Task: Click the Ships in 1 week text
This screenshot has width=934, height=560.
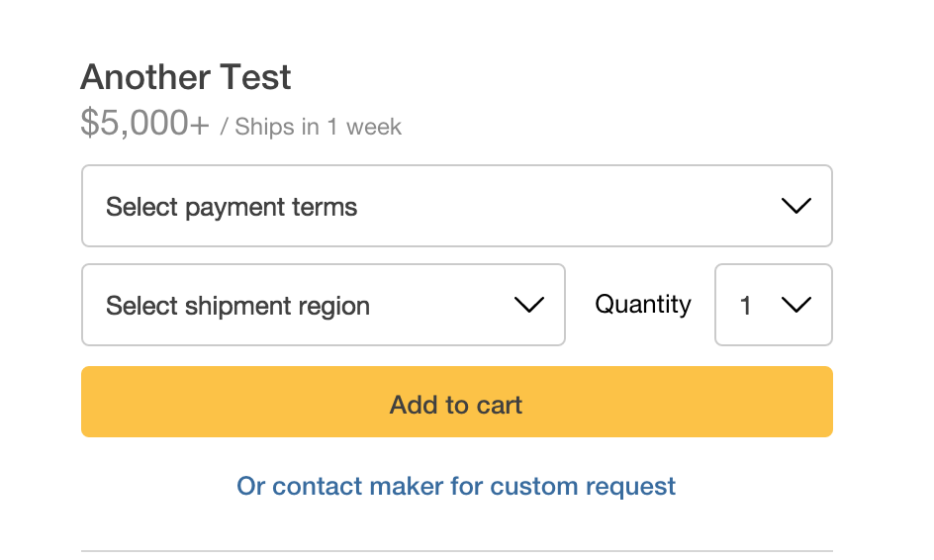Action: (x=318, y=127)
